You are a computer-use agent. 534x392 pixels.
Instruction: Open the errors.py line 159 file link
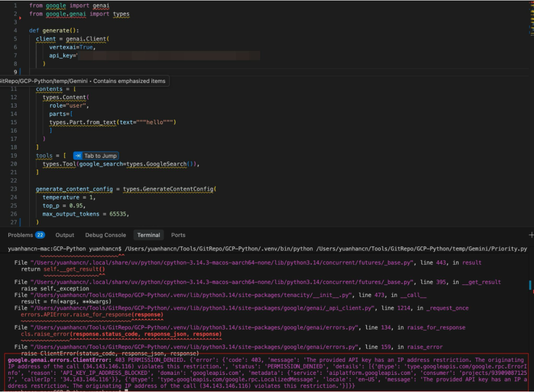click(x=195, y=347)
